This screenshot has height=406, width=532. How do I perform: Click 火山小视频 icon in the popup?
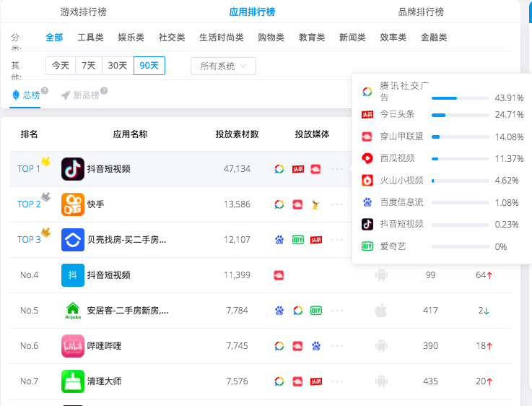[x=367, y=181]
